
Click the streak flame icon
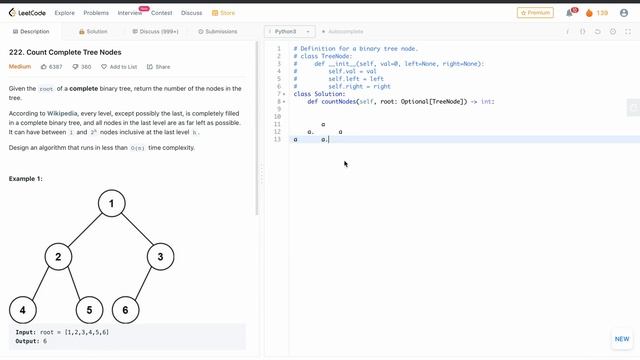point(589,13)
